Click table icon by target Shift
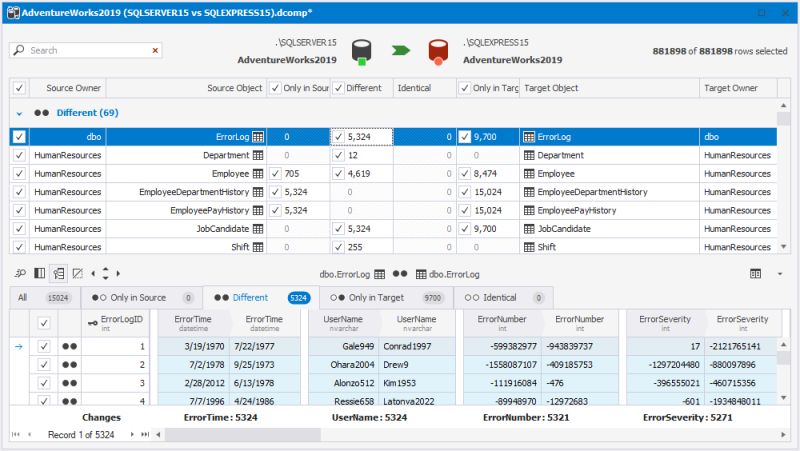 (x=529, y=247)
